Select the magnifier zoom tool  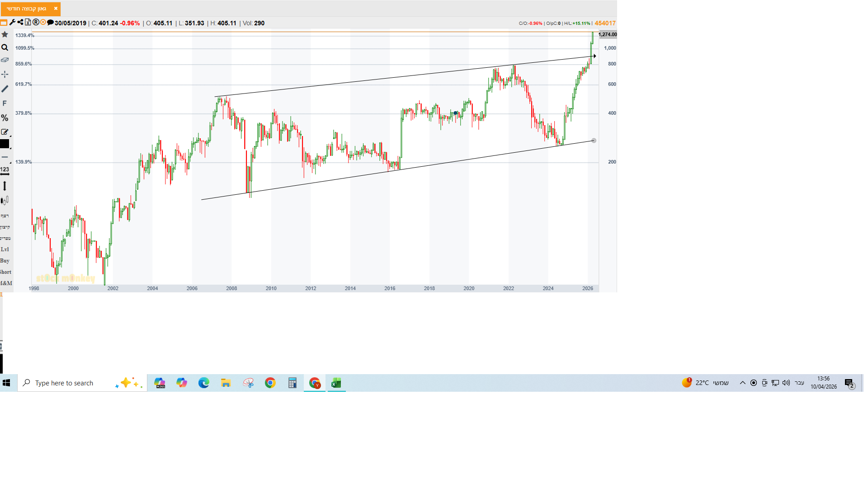pyautogui.click(x=5, y=47)
